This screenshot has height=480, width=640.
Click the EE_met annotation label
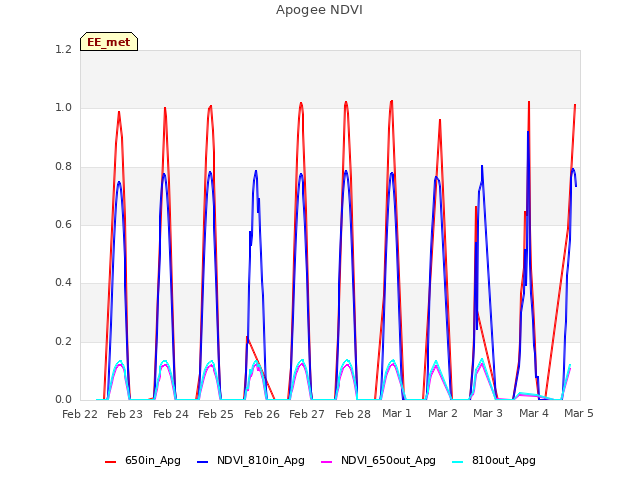109,42
